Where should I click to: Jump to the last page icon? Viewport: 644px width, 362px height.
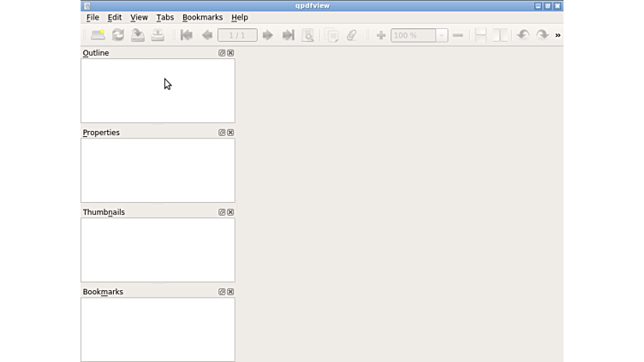288,35
